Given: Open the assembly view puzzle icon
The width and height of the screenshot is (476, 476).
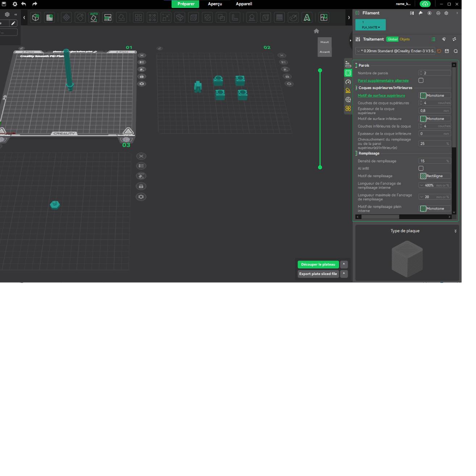Looking at the screenshot, I should coord(324,17).
